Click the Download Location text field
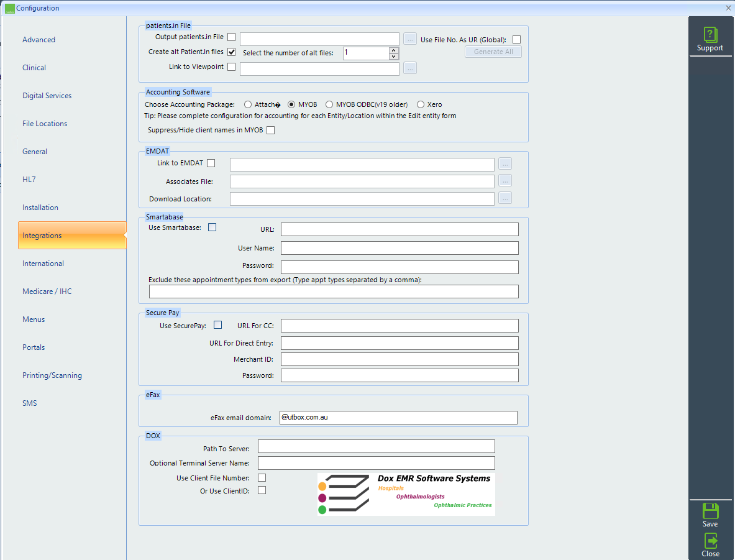 coord(362,199)
